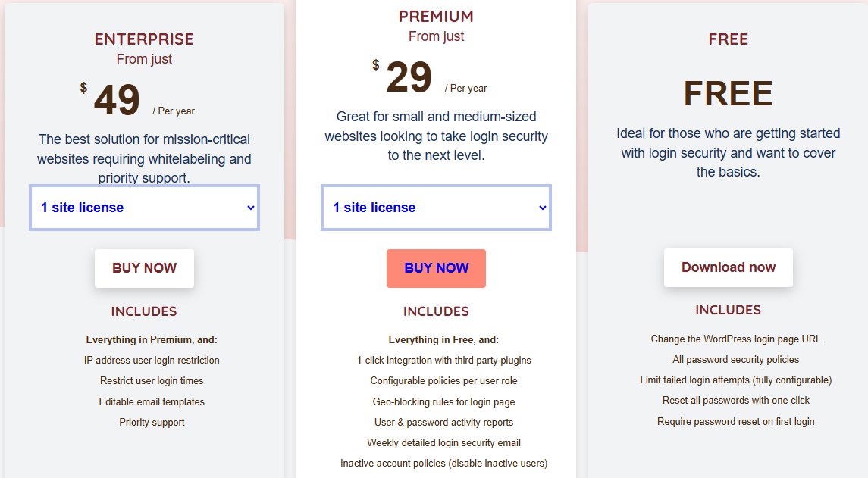The width and height of the screenshot is (868, 478).
Task: Open the Enterprise site license dropdown
Action: pos(144,208)
